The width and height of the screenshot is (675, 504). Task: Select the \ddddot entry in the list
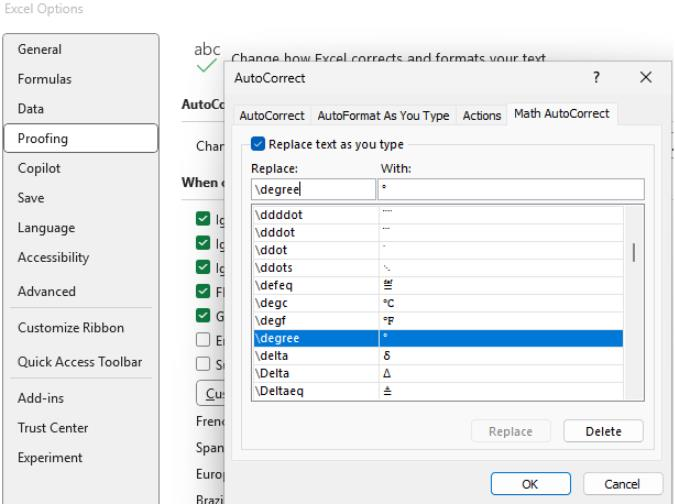(x=438, y=214)
